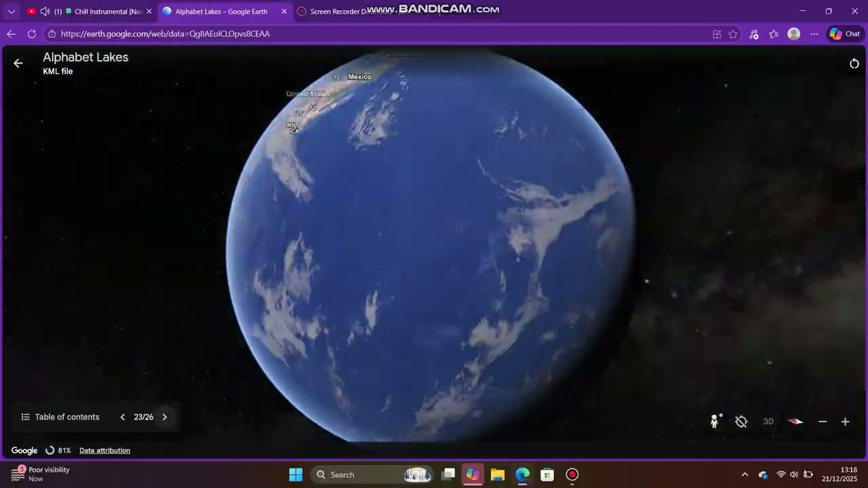The height and width of the screenshot is (488, 868).
Task: Go back from Alphabet Lakes project
Action: 18,63
